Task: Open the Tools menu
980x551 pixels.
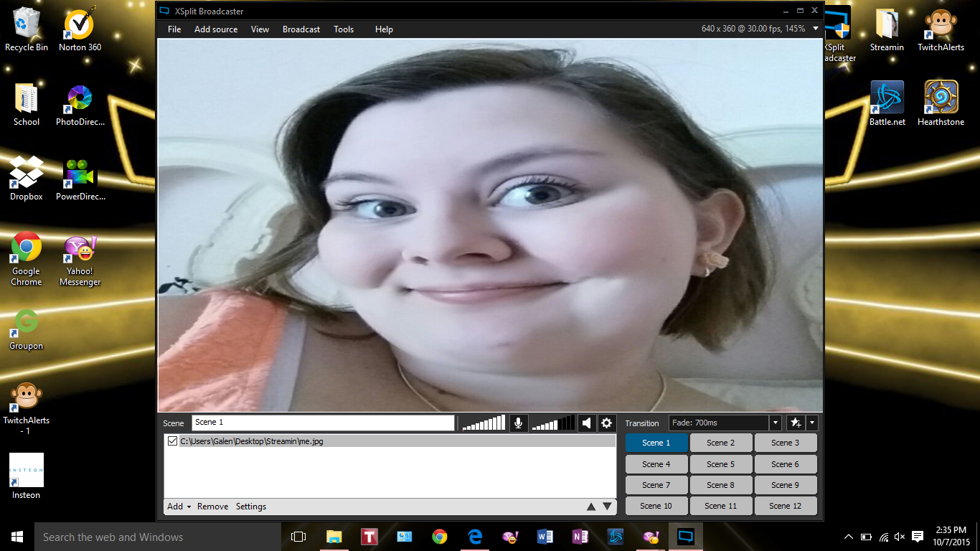Action: (344, 29)
